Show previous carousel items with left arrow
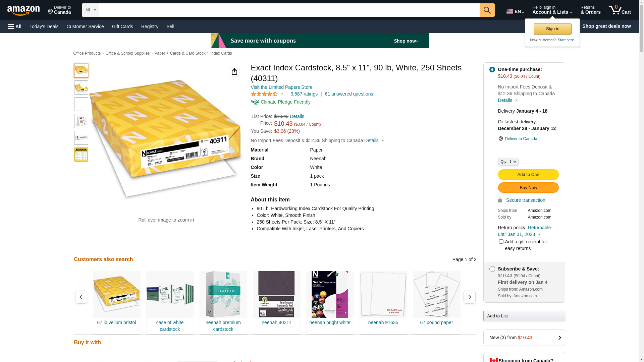This screenshot has height=362, width=644. click(81, 297)
